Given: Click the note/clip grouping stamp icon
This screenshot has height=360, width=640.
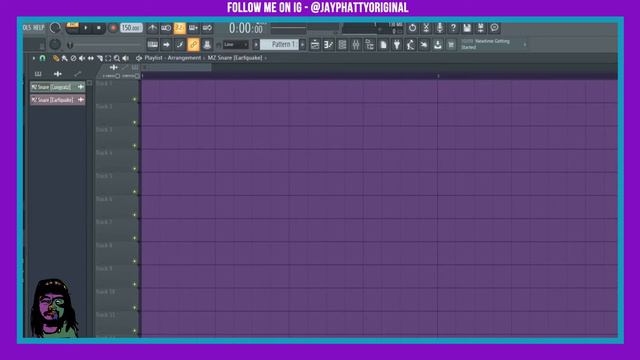Looking at the screenshot, I should 207,44.
